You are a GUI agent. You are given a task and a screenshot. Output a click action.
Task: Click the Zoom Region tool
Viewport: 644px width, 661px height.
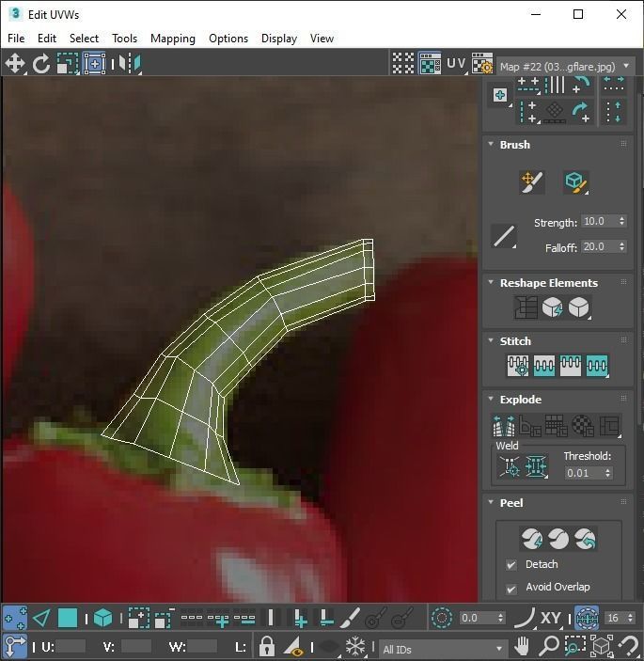(x=574, y=645)
